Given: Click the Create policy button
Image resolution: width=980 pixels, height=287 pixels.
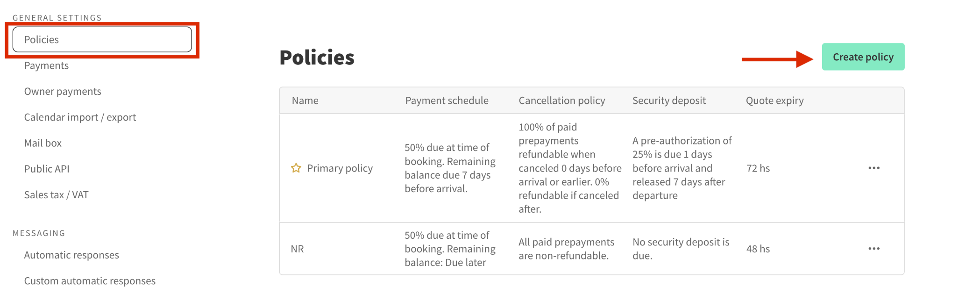Looking at the screenshot, I should point(863,57).
